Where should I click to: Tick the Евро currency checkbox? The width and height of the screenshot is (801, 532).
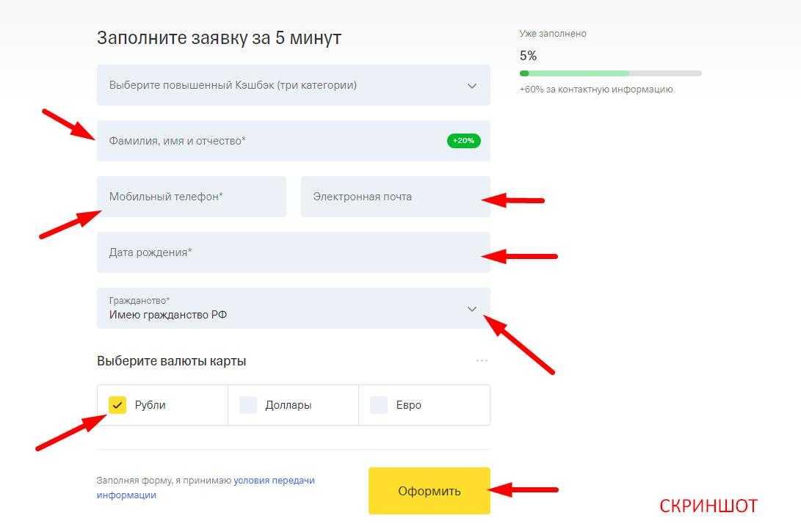(x=379, y=405)
